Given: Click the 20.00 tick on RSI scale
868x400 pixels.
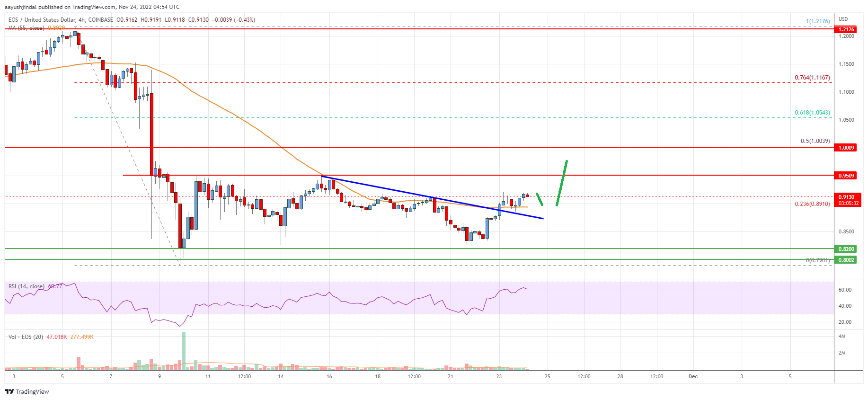Looking at the screenshot, I should click(845, 322).
